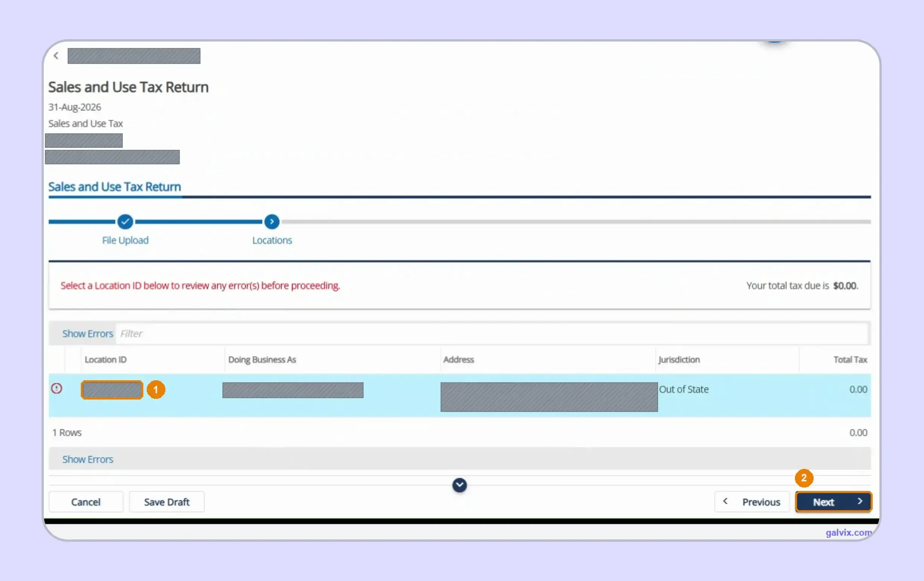
Task: Select the 1 Rows count text
Action: click(67, 433)
